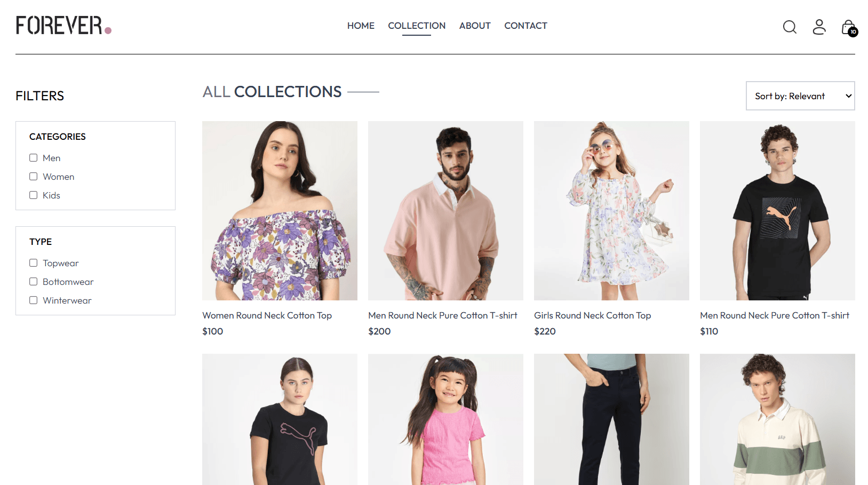The height and width of the screenshot is (485, 868).
Task: Click the user profile icon
Action: pos(819,27)
